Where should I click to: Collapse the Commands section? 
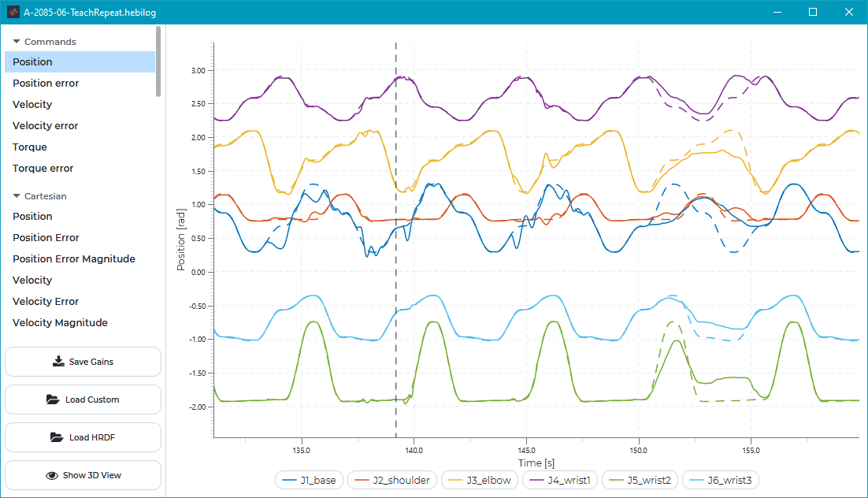pos(17,42)
